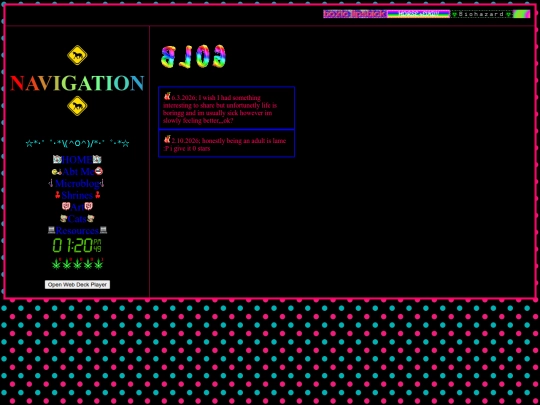Click house icon right of HOME

[x=97, y=159]
